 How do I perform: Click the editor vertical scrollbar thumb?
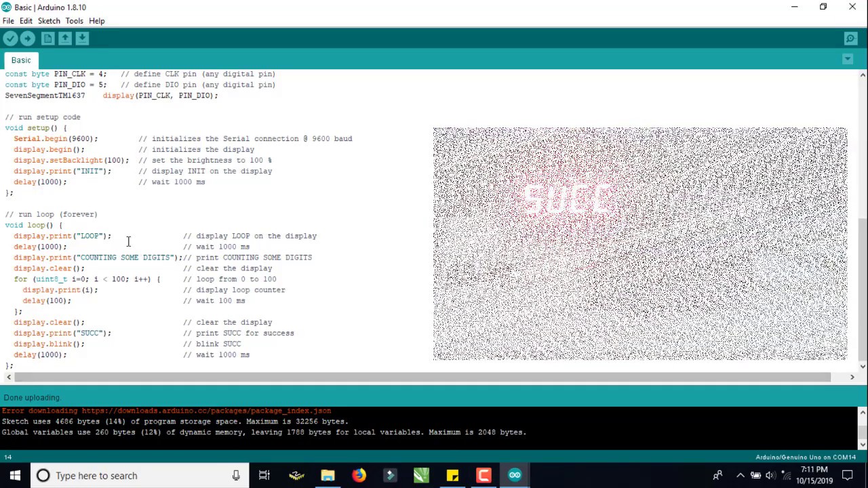tap(863, 289)
